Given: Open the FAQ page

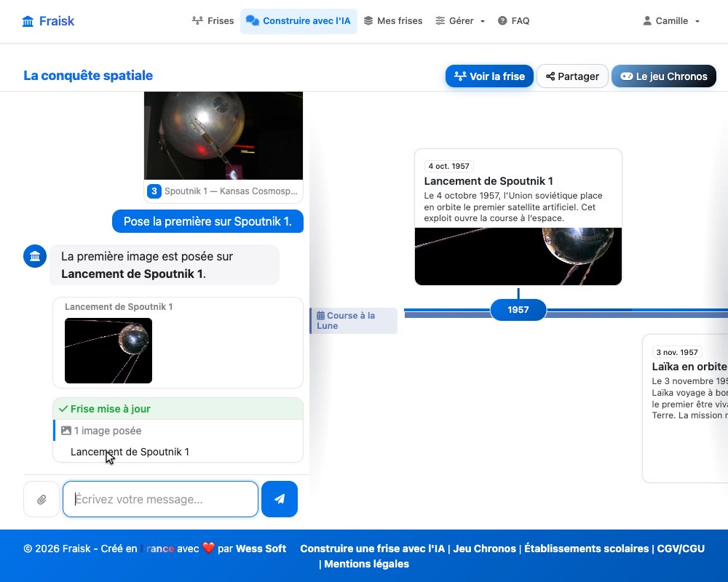Looking at the screenshot, I should (513, 21).
